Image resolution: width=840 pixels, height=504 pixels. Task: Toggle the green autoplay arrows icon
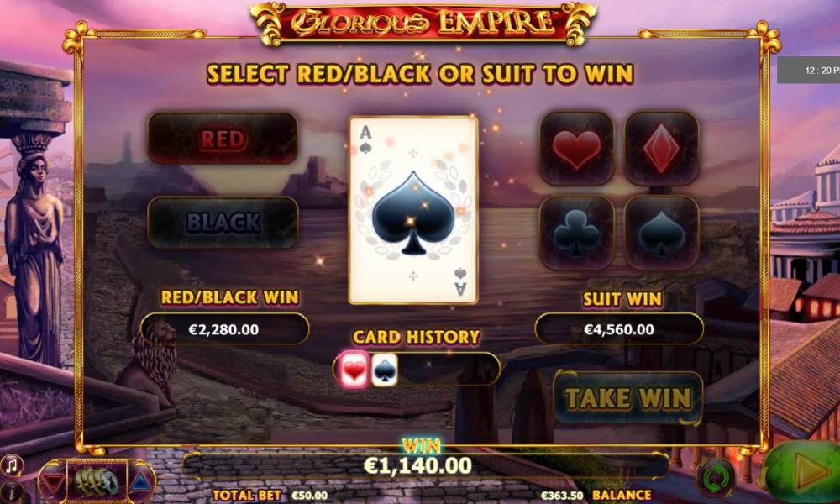tap(715, 477)
